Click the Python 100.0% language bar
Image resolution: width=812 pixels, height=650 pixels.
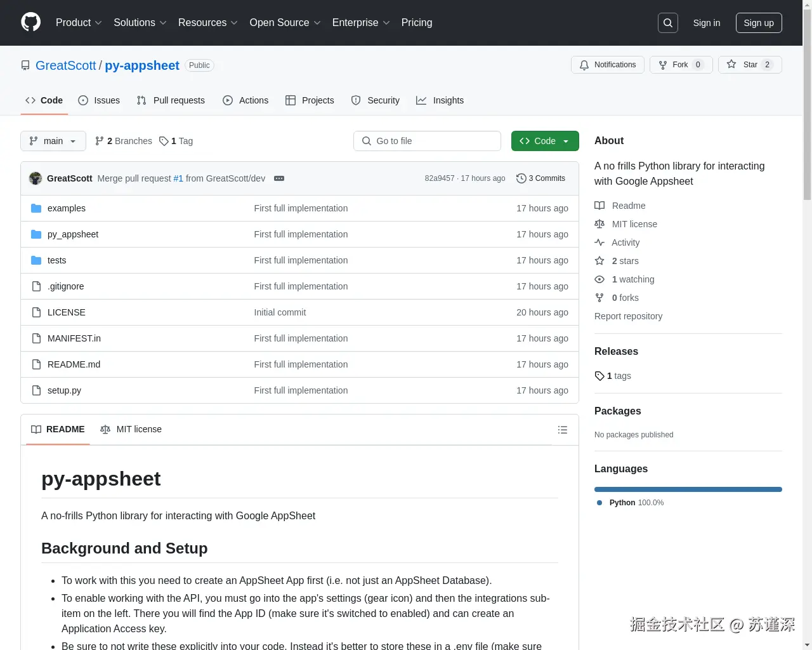click(688, 489)
